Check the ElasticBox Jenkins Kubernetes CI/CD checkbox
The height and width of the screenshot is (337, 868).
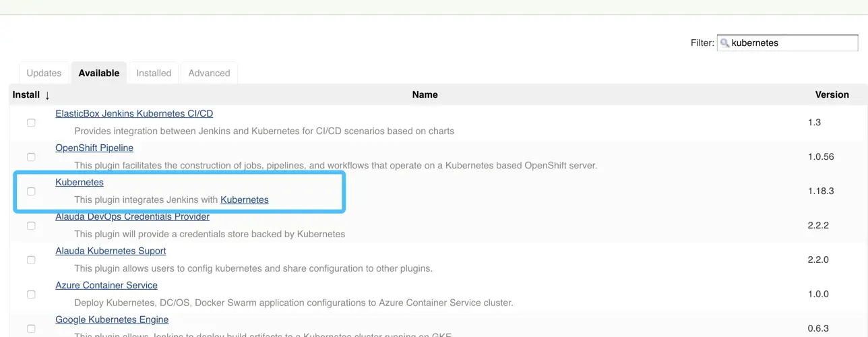[x=31, y=123]
